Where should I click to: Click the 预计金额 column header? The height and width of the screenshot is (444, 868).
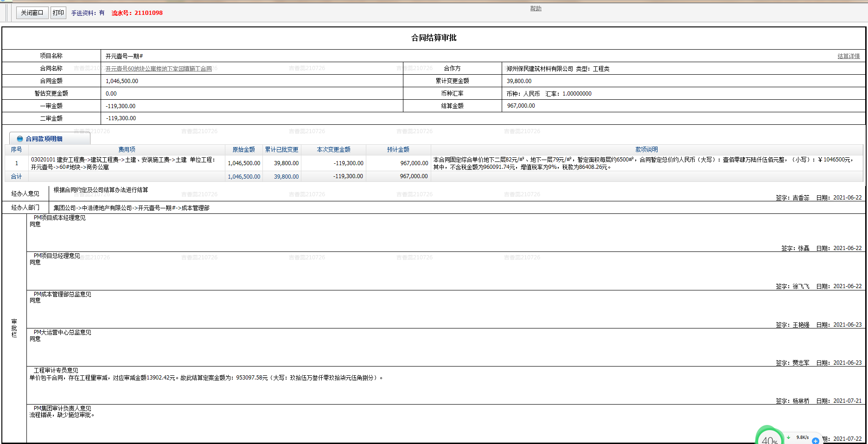coord(398,149)
